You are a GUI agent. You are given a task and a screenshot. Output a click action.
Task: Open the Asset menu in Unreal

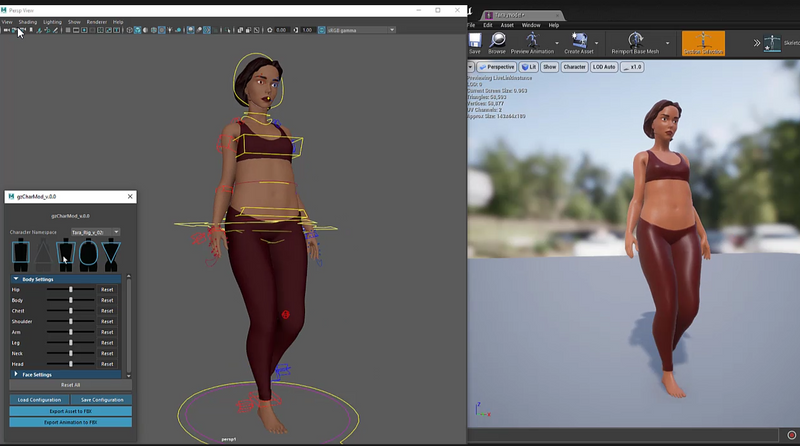click(507, 25)
